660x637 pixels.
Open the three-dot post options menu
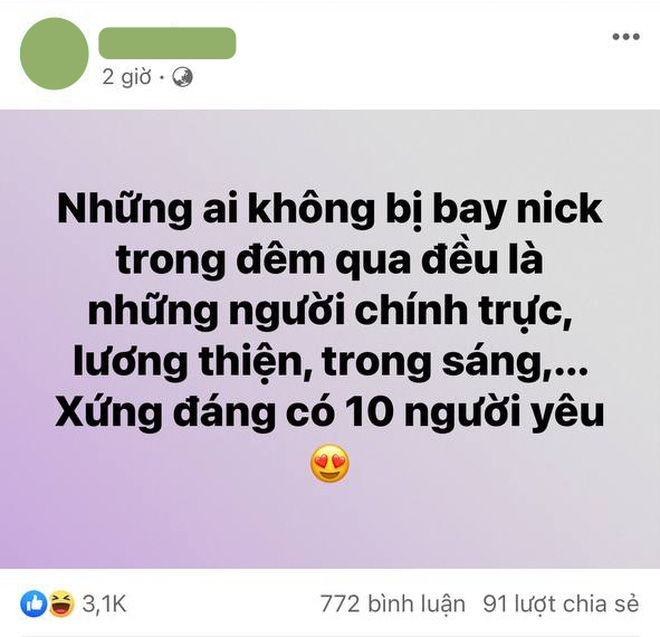click(x=626, y=37)
